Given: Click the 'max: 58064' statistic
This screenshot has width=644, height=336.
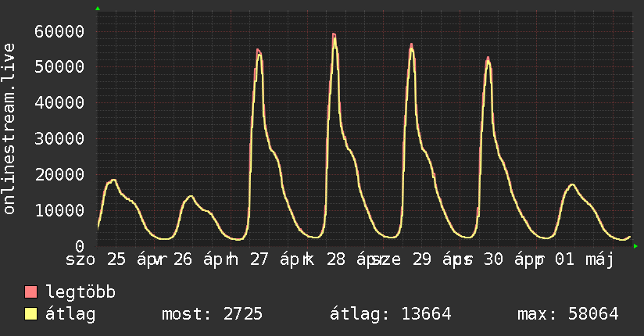Looking at the screenshot, I should click(x=567, y=314).
